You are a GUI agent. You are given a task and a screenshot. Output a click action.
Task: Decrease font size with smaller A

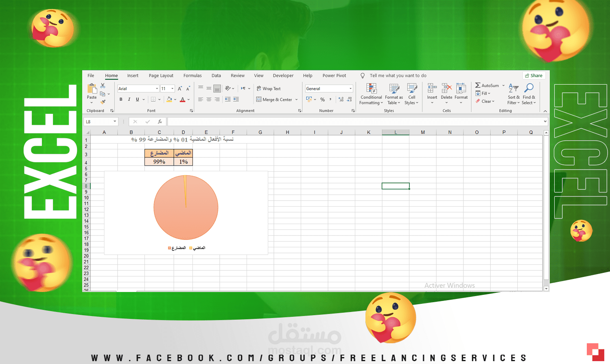[x=188, y=89]
